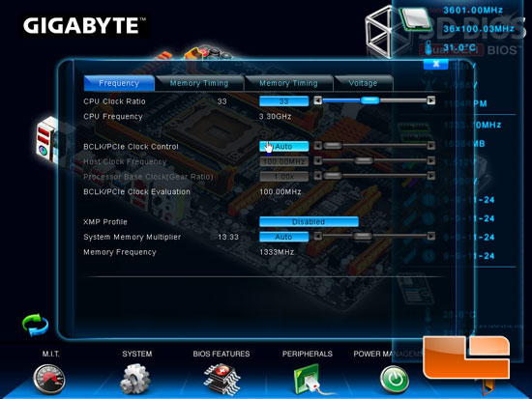Click the BIOS FEATURES label

click(222, 354)
